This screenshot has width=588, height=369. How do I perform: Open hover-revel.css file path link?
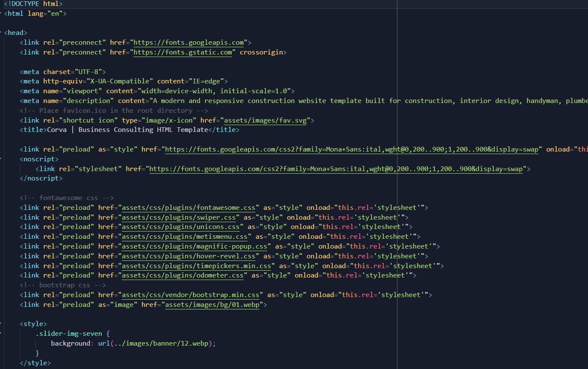[x=189, y=256]
